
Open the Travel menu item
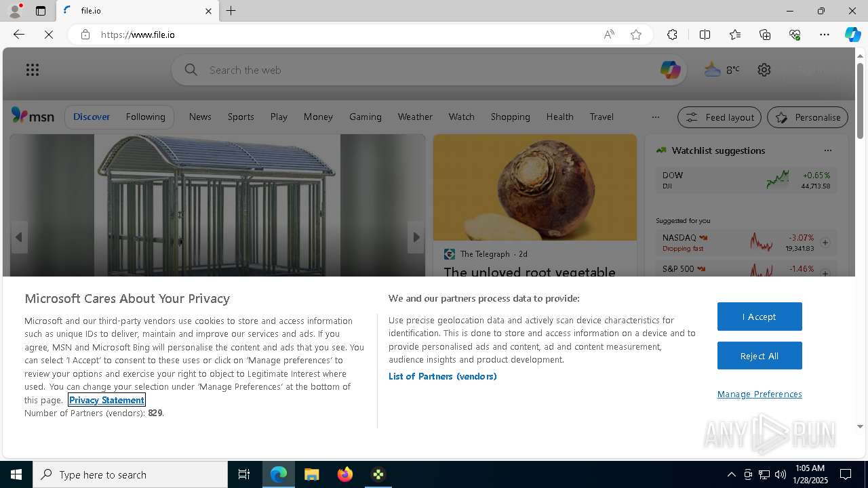coord(601,117)
